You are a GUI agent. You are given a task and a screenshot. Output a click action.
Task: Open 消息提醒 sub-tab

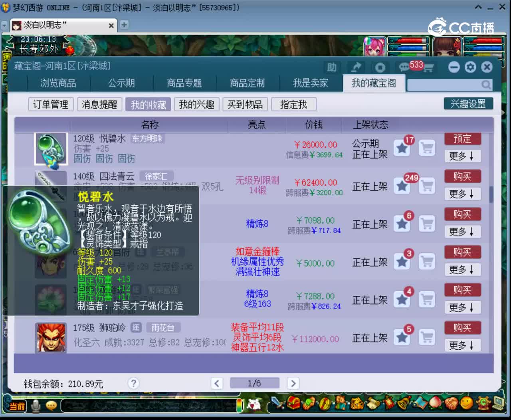99,105
